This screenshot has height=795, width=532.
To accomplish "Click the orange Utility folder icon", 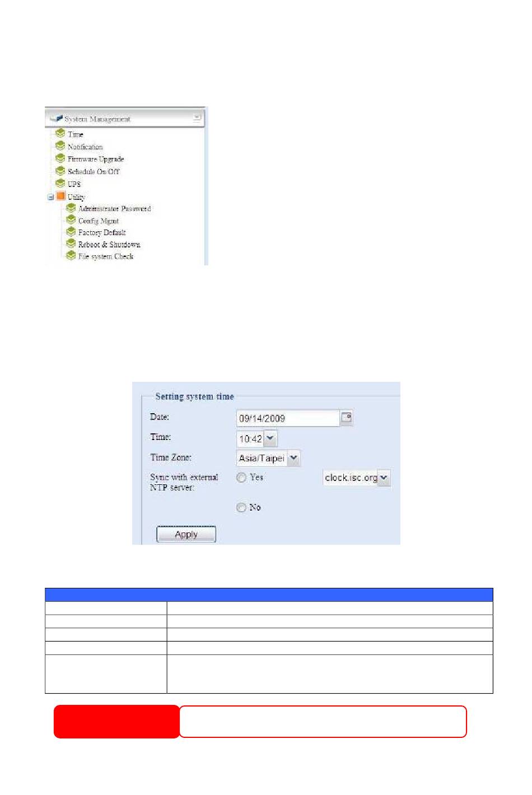I will tap(60, 196).
